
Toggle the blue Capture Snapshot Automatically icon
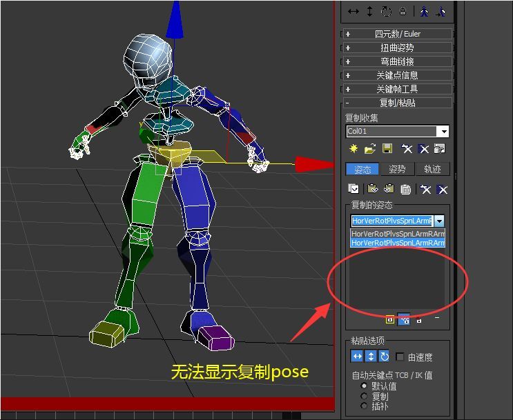(x=404, y=320)
